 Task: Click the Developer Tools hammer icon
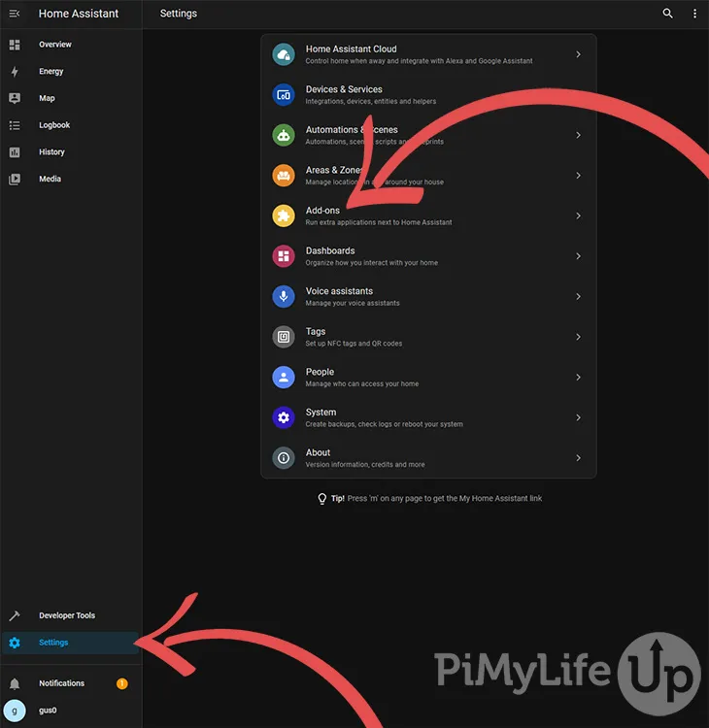click(x=15, y=615)
